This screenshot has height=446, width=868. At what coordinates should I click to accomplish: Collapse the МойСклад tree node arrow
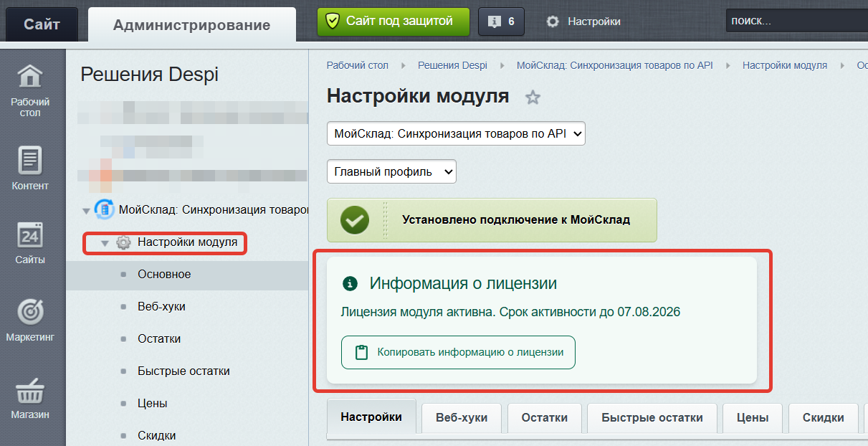(x=87, y=211)
